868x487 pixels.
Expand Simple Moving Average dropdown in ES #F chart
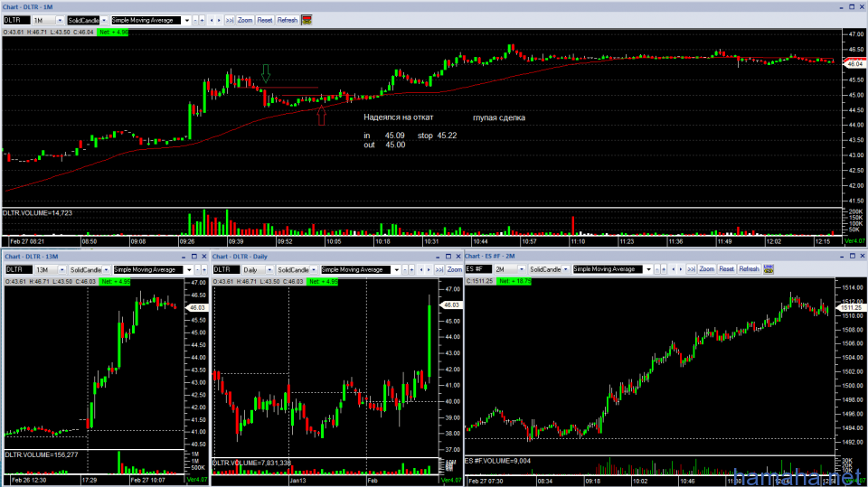[649, 269]
